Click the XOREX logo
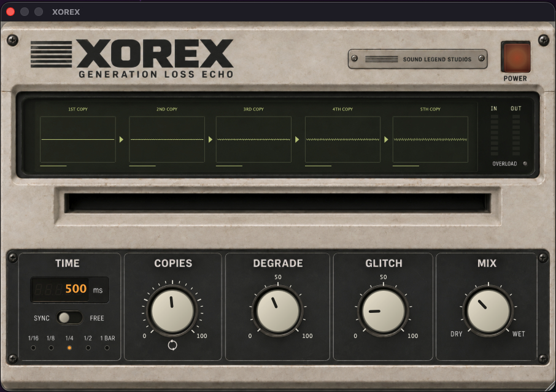Image resolution: width=556 pixels, height=392 pixels. 132,53
